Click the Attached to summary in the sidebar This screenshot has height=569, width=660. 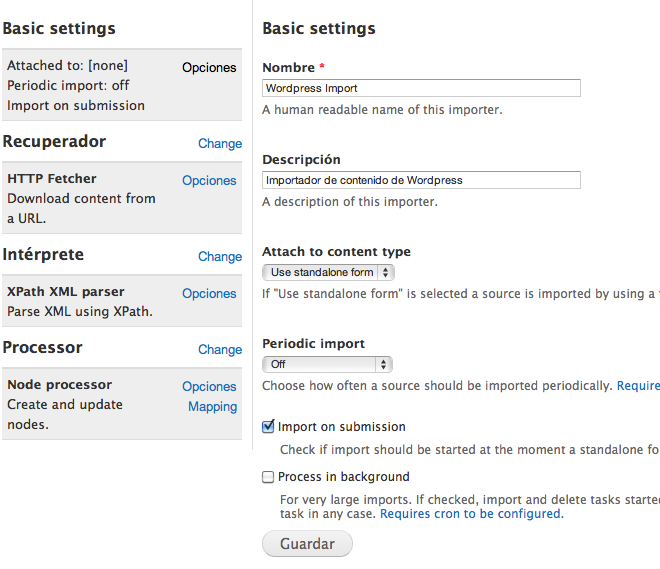tap(67, 66)
